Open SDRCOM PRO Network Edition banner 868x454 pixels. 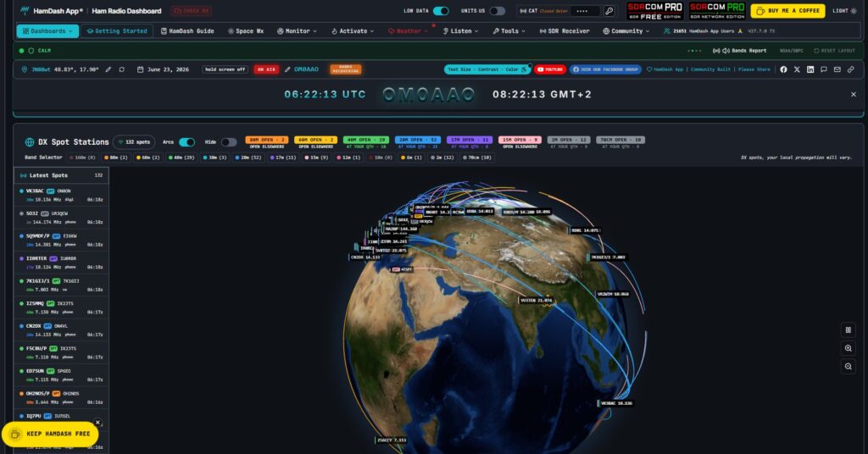click(717, 11)
